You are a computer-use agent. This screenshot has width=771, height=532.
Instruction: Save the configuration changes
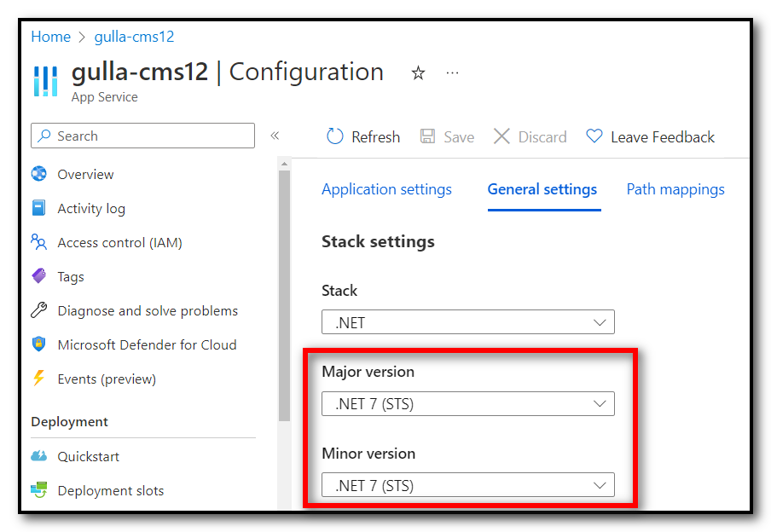coord(447,136)
